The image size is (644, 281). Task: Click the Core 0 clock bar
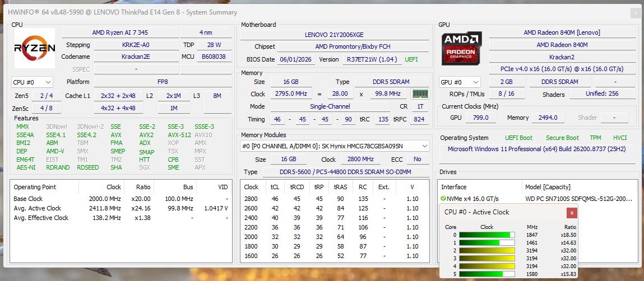coord(487,235)
